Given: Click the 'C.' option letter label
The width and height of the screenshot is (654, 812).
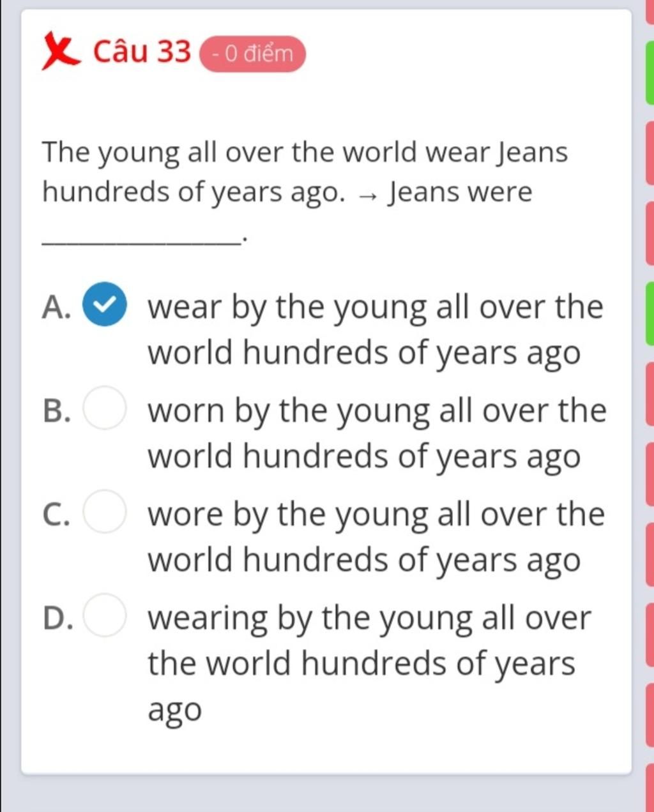Looking at the screenshot, I should click(x=57, y=515).
